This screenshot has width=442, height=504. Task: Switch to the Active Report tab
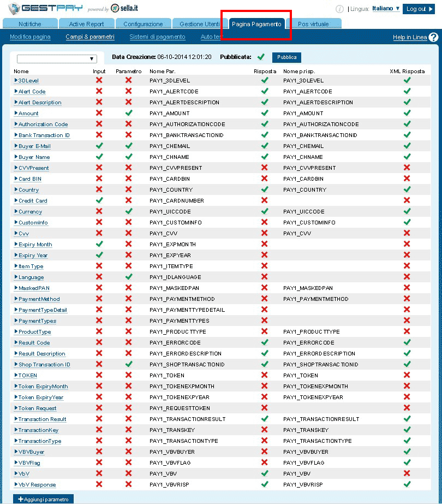[x=86, y=24]
